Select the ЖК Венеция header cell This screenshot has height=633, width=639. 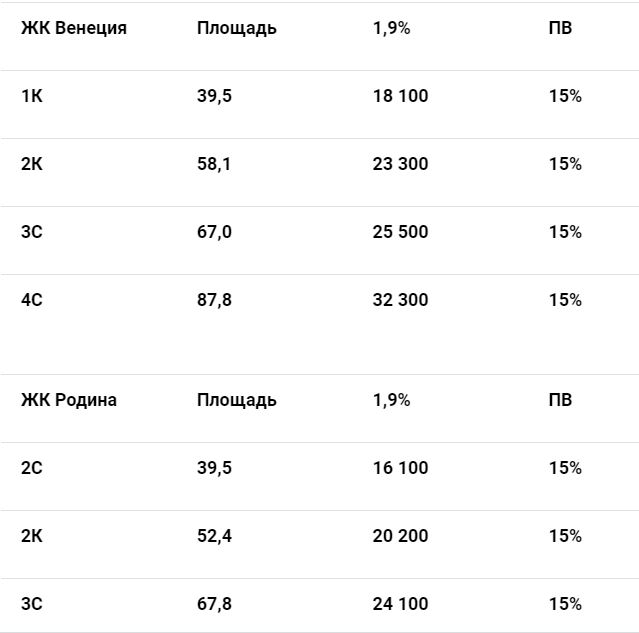(74, 28)
